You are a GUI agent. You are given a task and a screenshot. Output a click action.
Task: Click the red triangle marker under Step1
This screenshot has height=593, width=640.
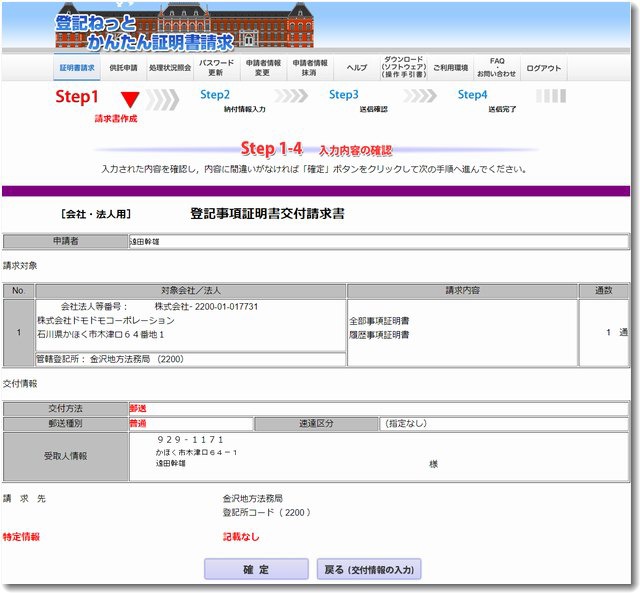coord(130,100)
